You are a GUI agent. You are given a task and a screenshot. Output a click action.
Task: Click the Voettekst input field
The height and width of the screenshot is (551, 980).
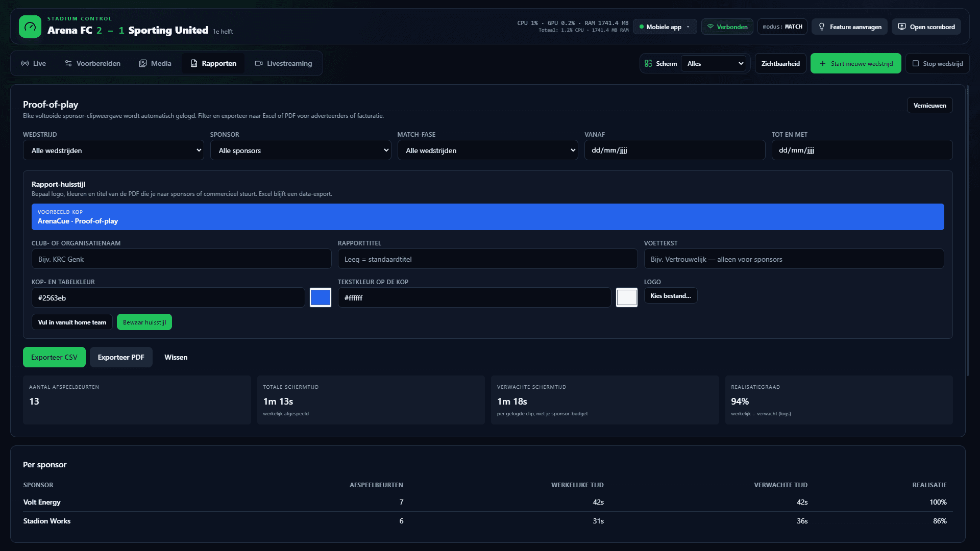tap(794, 259)
